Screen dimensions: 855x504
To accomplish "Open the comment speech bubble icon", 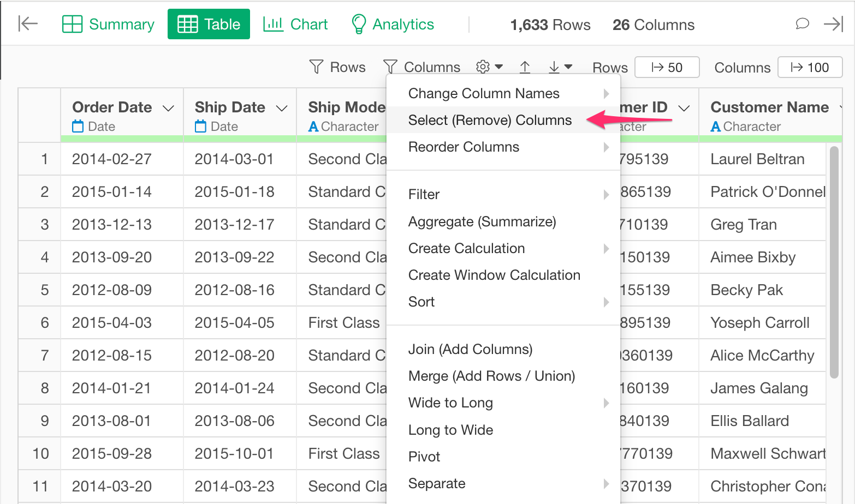I will point(802,24).
